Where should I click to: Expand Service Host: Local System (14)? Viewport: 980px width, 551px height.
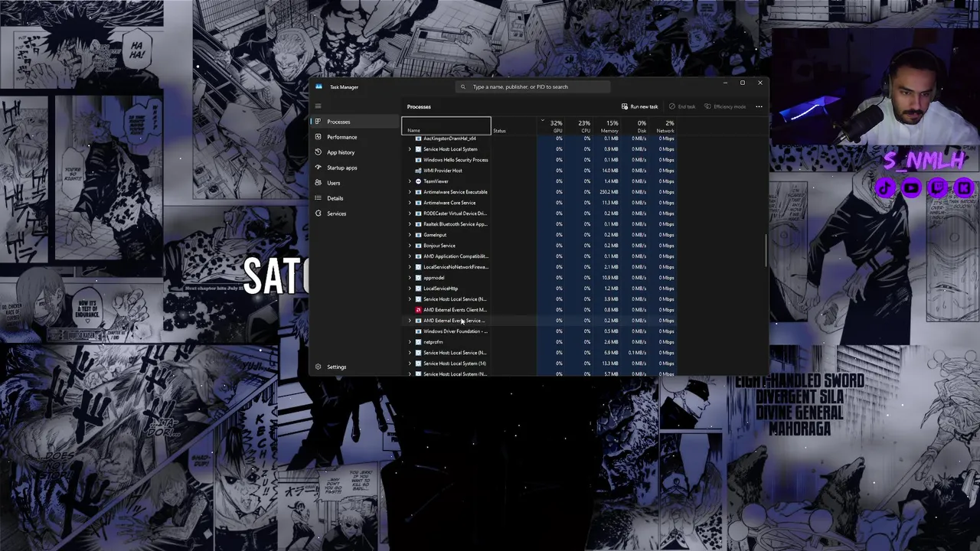(409, 364)
